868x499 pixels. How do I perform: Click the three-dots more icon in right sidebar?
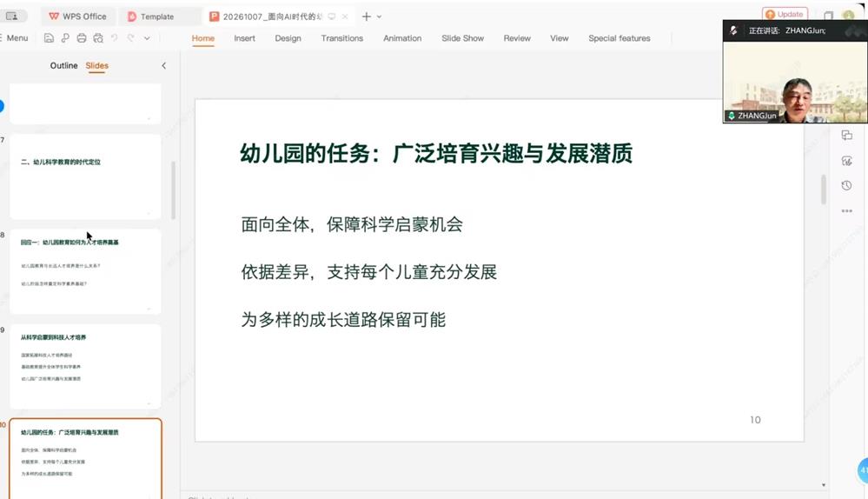coord(846,211)
